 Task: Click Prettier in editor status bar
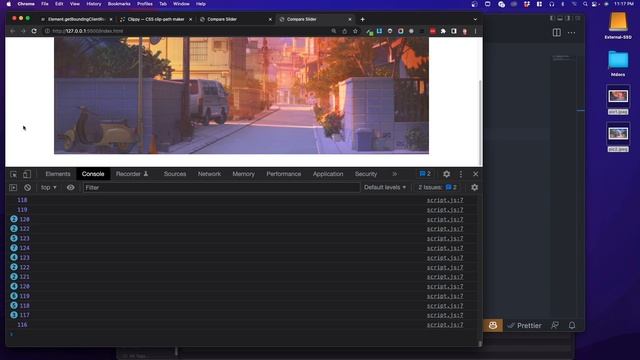524,325
